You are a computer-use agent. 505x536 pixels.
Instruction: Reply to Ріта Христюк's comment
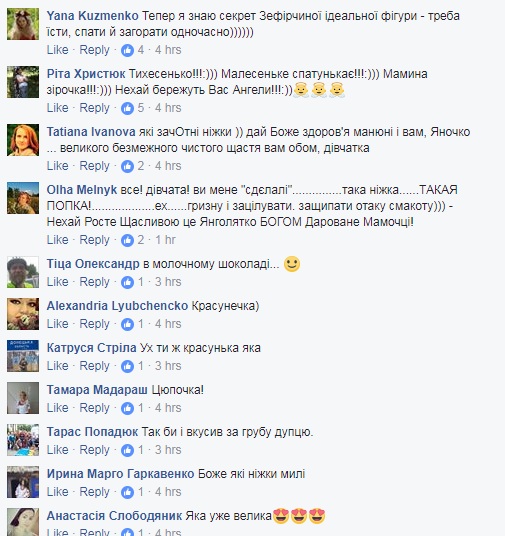(94, 108)
